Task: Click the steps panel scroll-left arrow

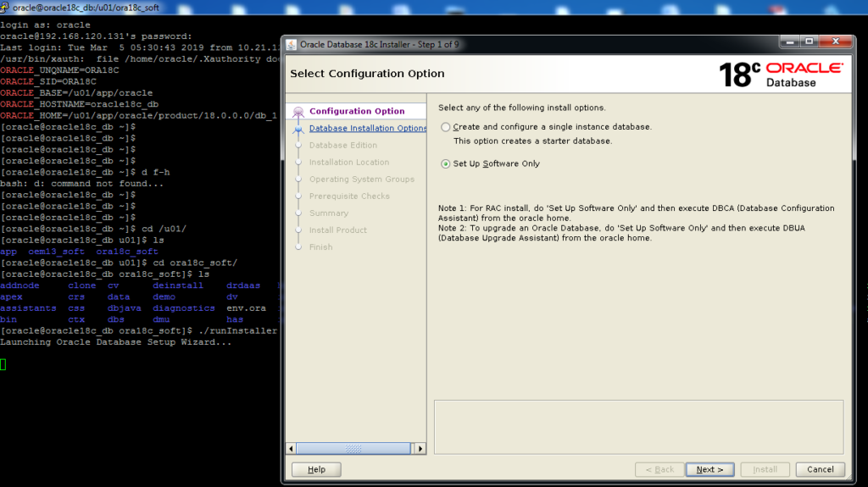Action: coord(292,448)
